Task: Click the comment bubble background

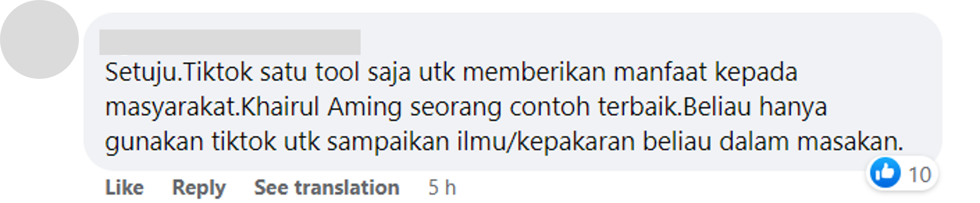Action: (513, 91)
